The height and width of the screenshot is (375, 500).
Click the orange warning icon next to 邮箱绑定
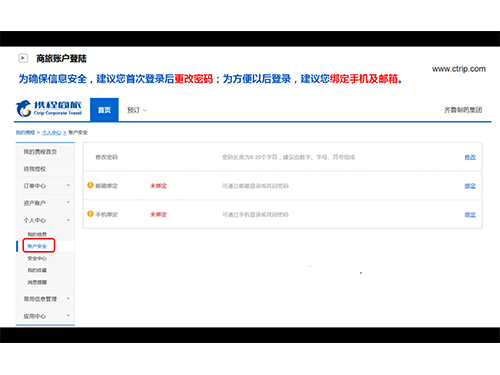click(90, 185)
